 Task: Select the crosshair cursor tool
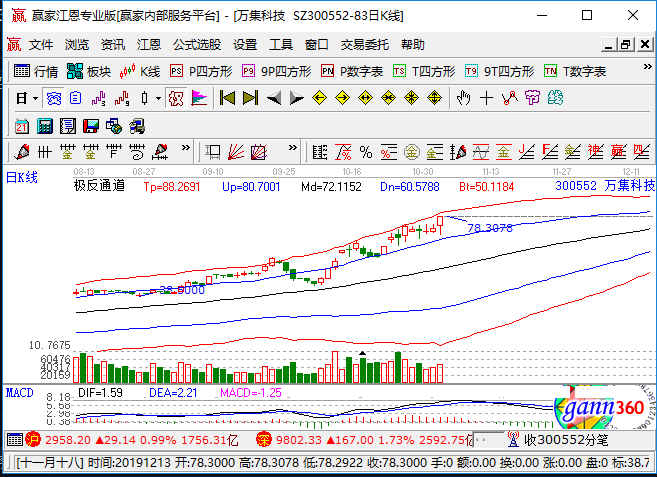coord(486,99)
